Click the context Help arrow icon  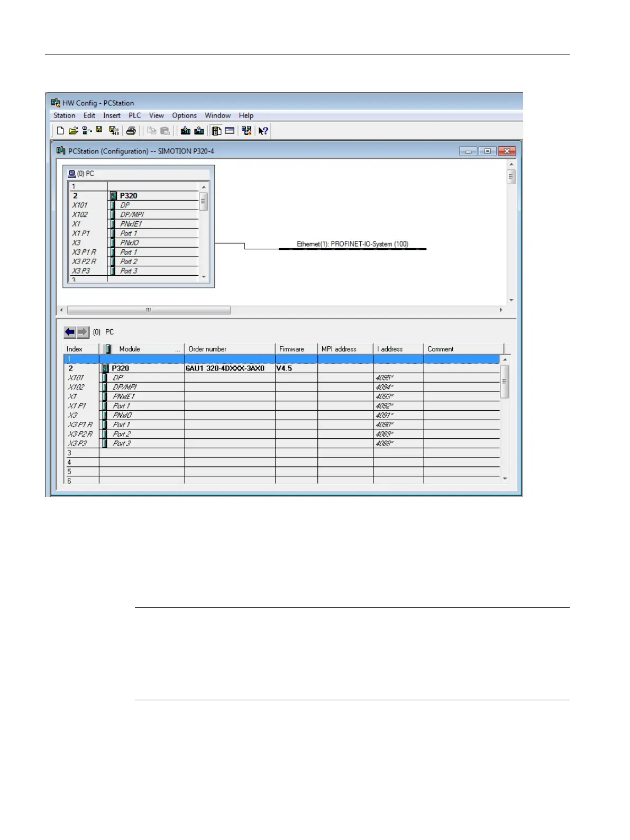click(263, 130)
